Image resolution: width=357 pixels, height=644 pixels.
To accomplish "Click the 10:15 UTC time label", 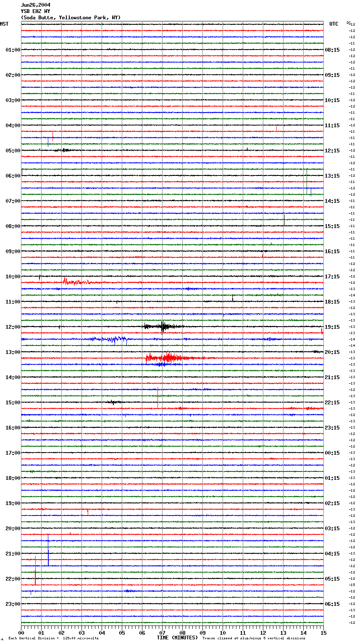I will (332, 100).
